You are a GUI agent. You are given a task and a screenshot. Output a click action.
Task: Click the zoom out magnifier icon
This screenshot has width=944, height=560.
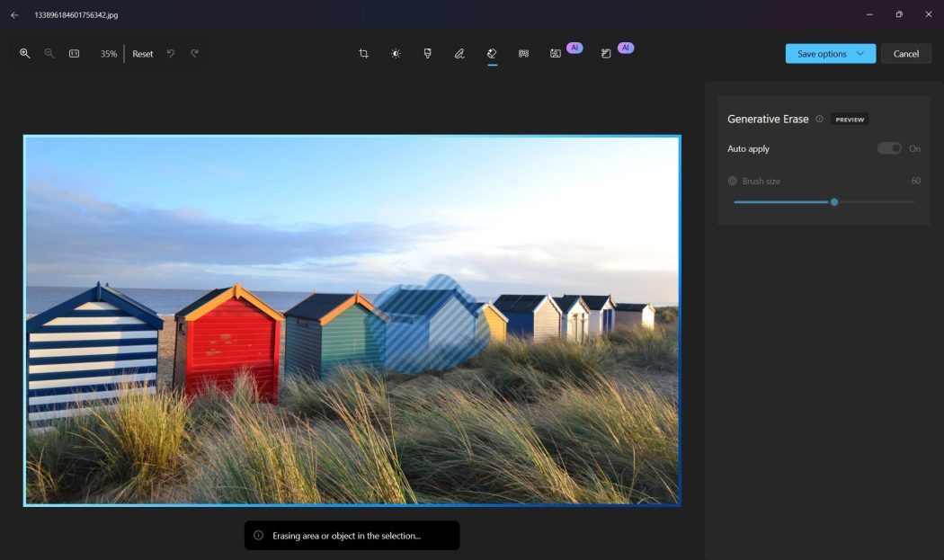point(49,54)
